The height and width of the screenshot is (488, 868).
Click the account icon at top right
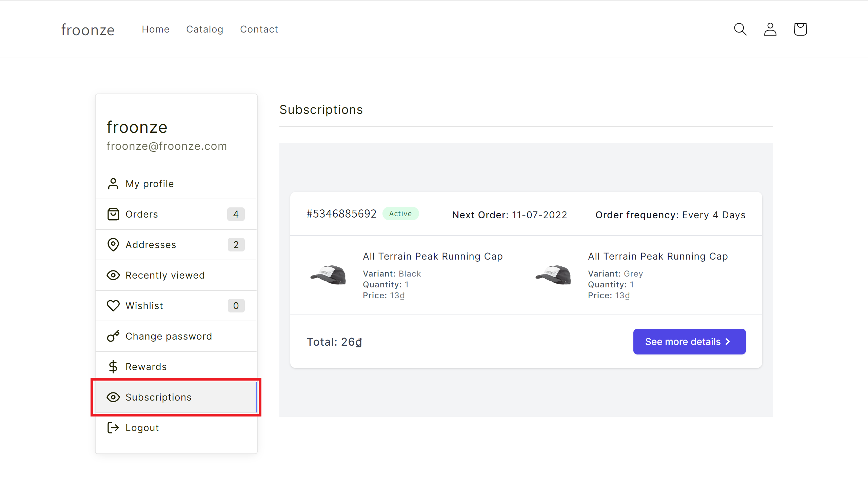click(770, 29)
